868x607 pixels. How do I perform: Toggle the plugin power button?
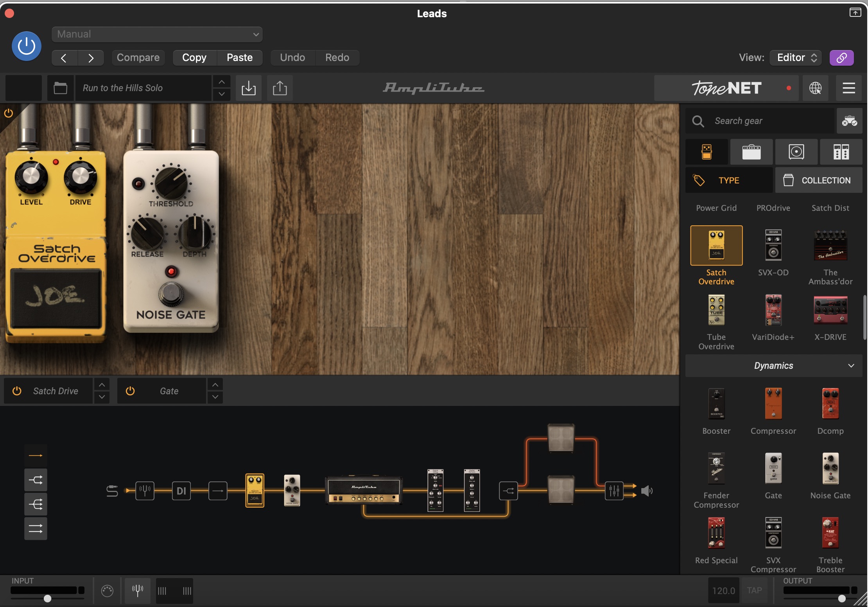click(x=27, y=46)
